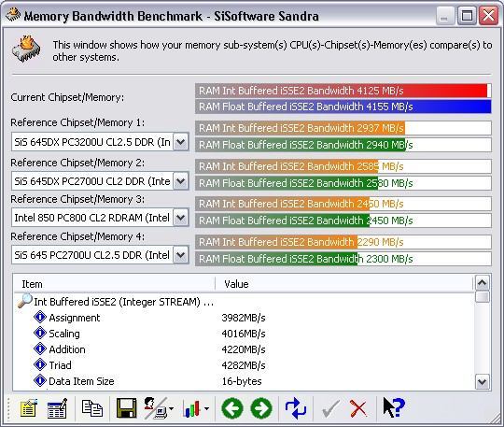Image resolution: width=504 pixels, height=427 pixels.
Task: Click orange Int Bandwidth 2585 MB/s bar
Action: (x=343, y=166)
